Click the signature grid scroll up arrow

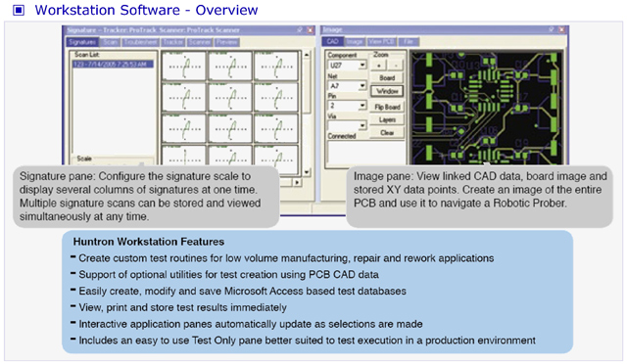tap(307, 55)
